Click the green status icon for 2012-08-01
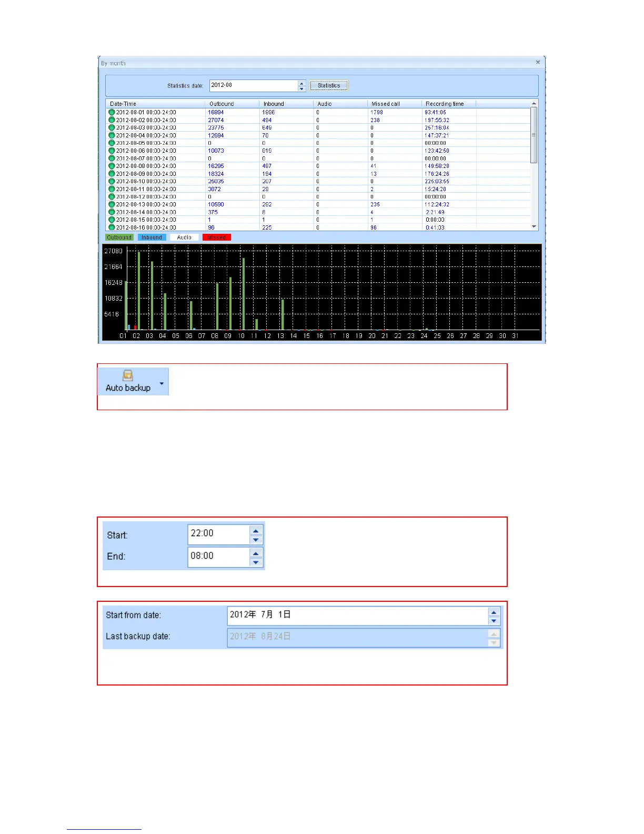The image size is (644, 834). pyautogui.click(x=112, y=112)
